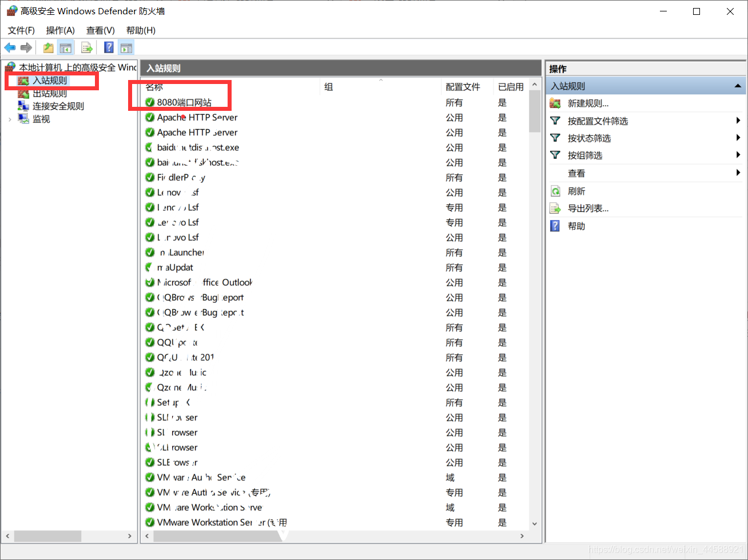This screenshot has height=560, width=748.
Task: Click the 监视 monitor tree icon
Action: [x=23, y=119]
